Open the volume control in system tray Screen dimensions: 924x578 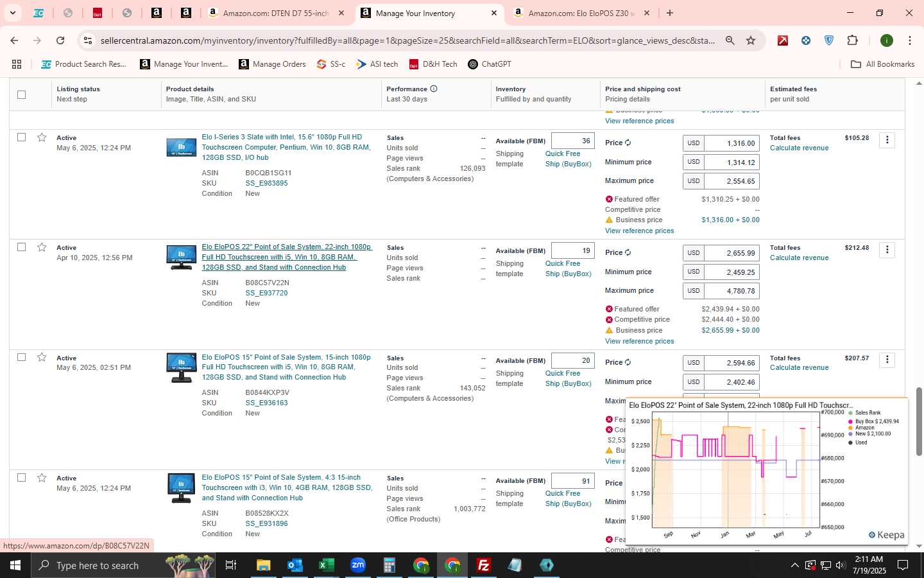[841, 565]
